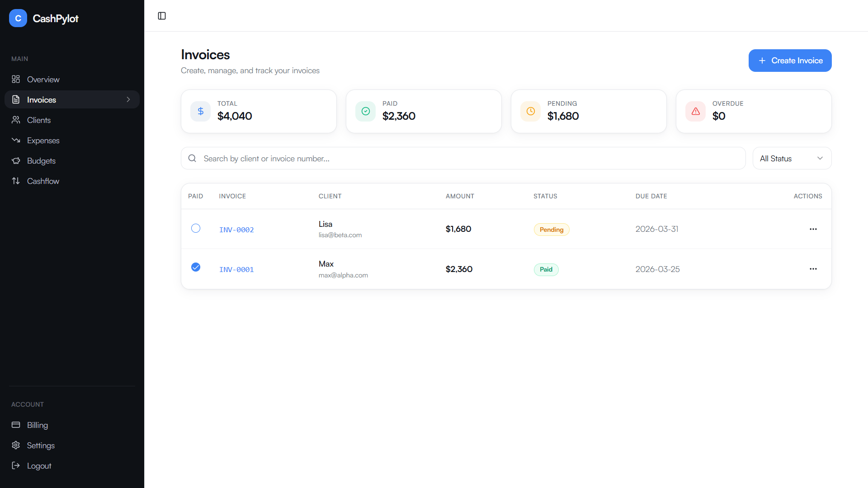Screen dimensions: 868x488
Task: Click Logout in the sidebar
Action: tap(39, 465)
